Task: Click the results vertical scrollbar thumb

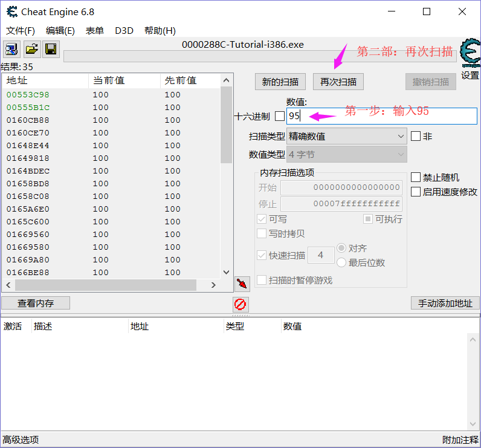Action: (227, 125)
